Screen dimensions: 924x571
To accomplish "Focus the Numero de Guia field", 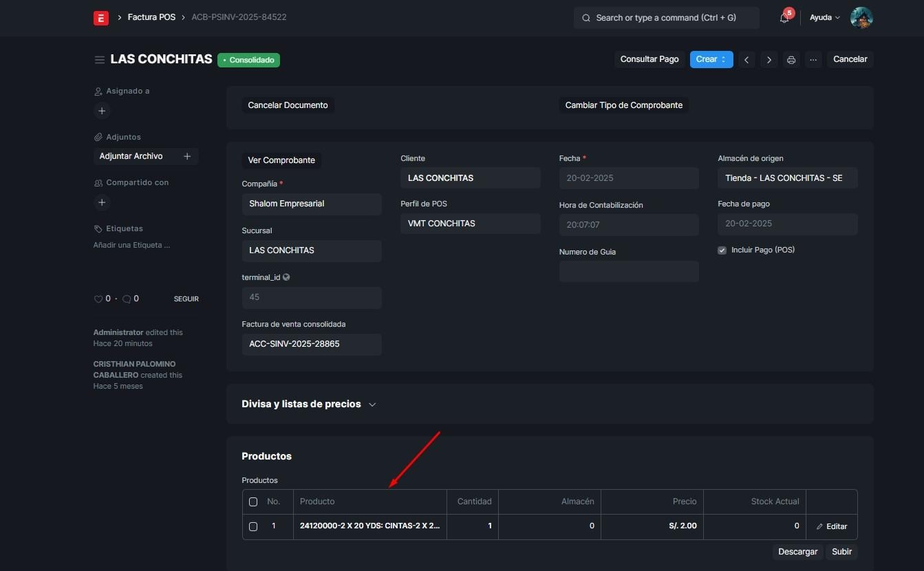I will pyautogui.click(x=629, y=272).
